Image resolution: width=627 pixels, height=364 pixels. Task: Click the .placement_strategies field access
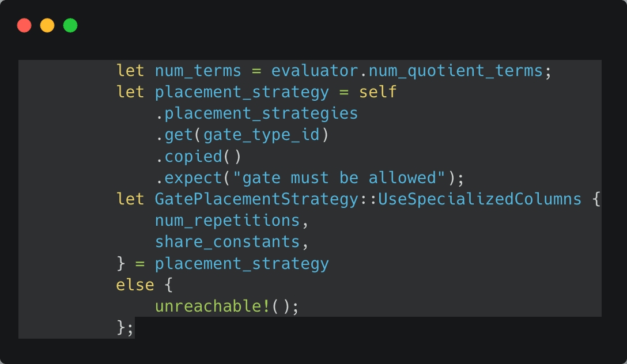(256, 113)
